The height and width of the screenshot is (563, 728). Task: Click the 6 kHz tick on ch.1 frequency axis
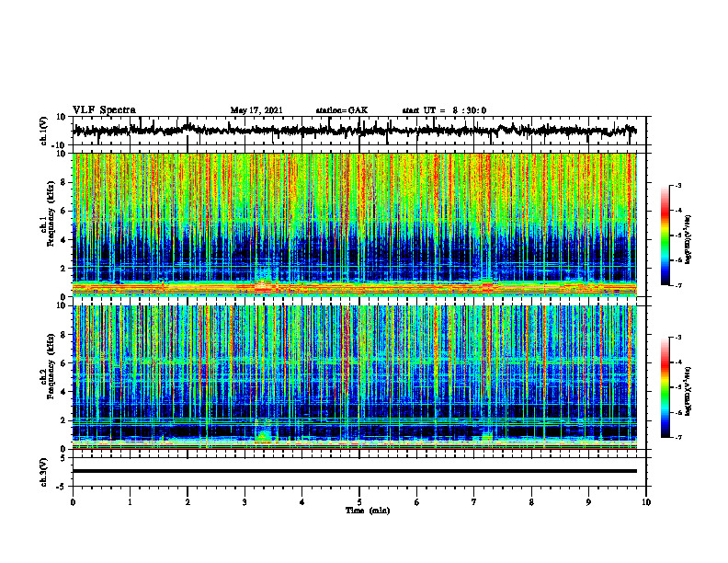pyautogui.click(x=63, y=211)
